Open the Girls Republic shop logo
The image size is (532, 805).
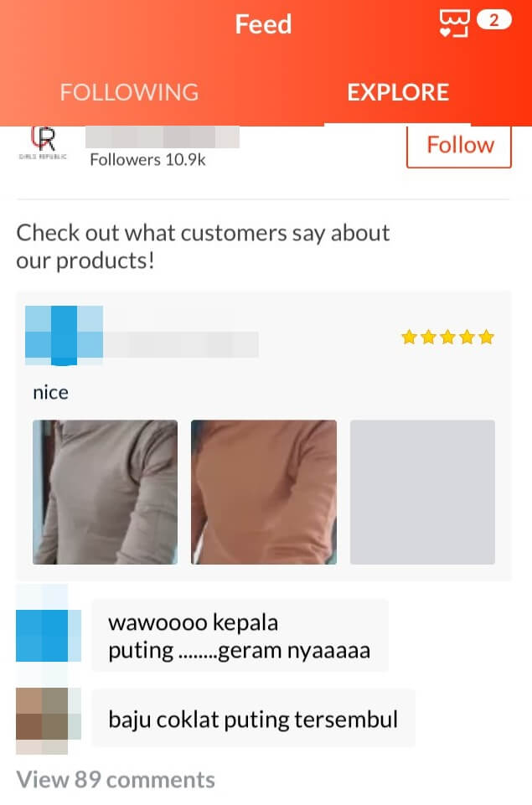tap(43, 143)
